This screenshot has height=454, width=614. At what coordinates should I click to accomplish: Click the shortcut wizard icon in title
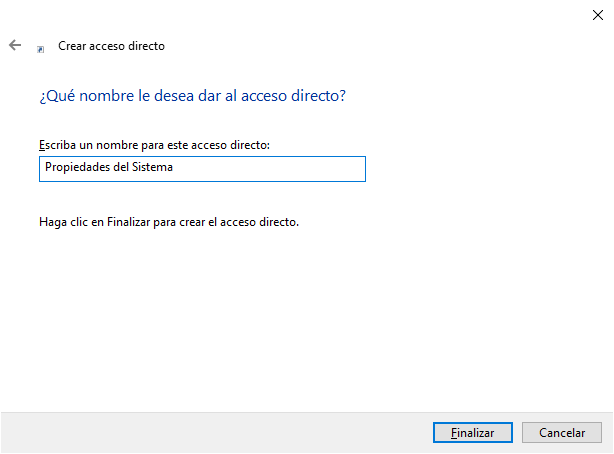click(41, 47)
